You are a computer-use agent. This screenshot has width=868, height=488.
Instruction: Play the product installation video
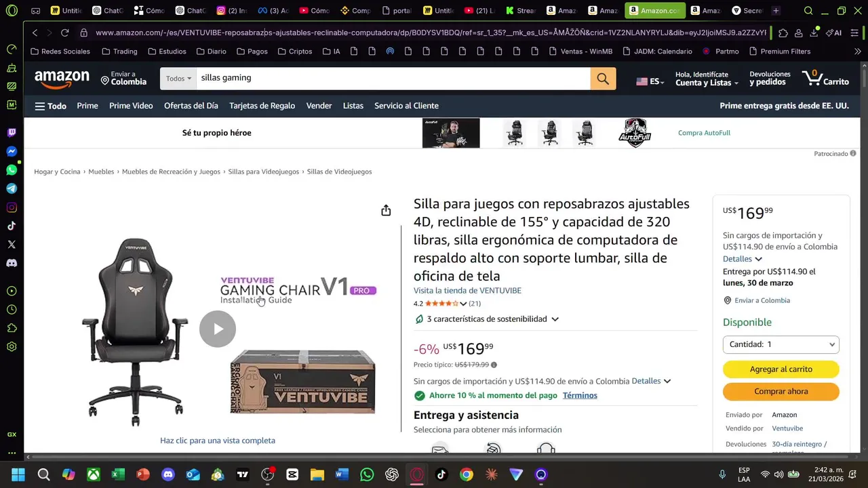click(217, 329)
